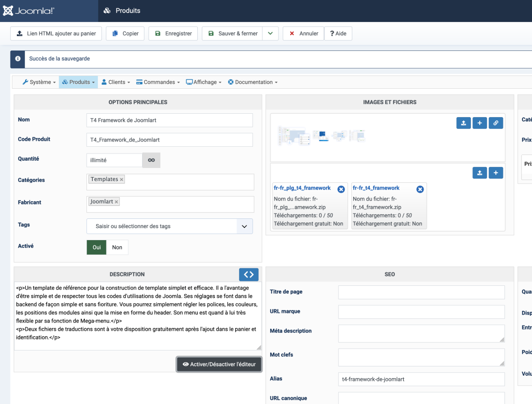
Task: Click Lien HTML ajouter au panier button
Action: click(56, 34)
